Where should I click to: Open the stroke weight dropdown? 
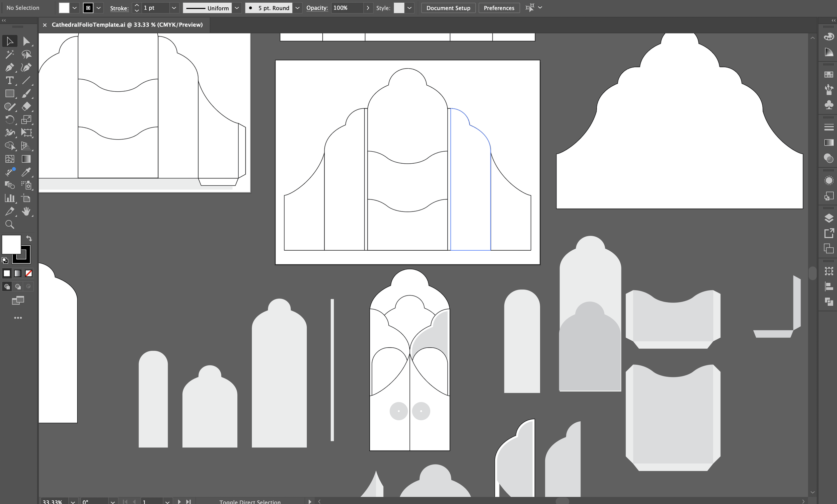point(174,8)
